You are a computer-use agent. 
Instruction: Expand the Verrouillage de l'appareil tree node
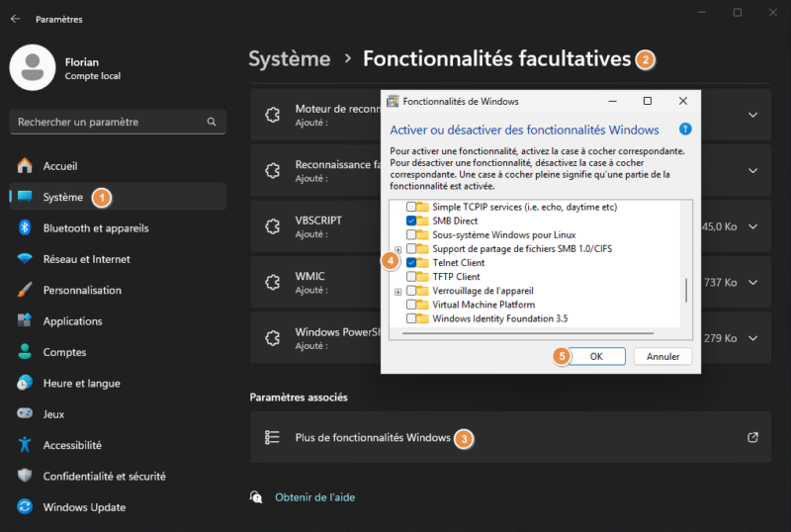pos(398,292)
